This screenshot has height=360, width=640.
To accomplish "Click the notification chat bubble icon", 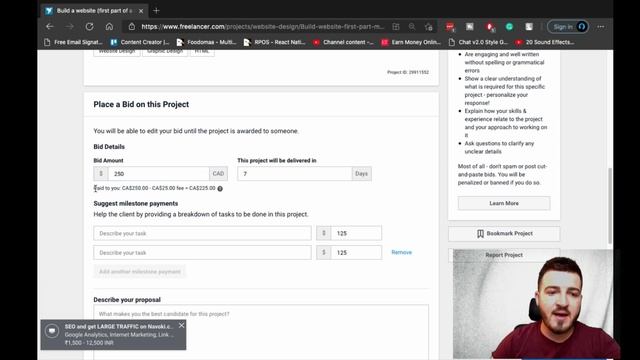I will (x=52, y=331).
